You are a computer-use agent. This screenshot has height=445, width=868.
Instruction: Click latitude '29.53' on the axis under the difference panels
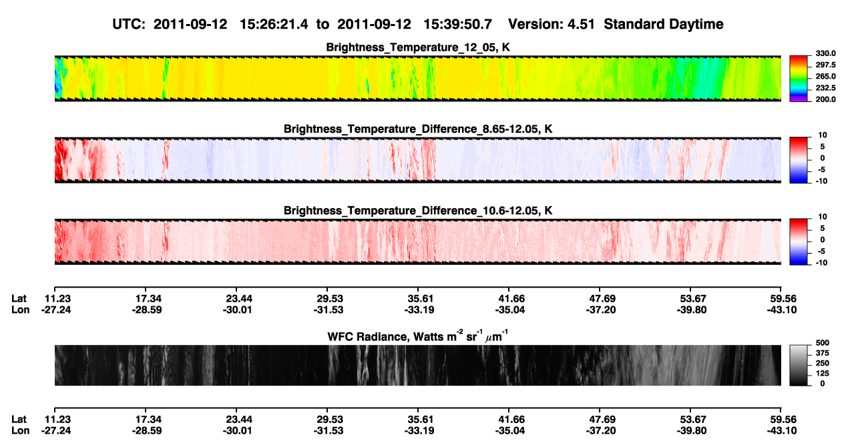pos(329,298)
